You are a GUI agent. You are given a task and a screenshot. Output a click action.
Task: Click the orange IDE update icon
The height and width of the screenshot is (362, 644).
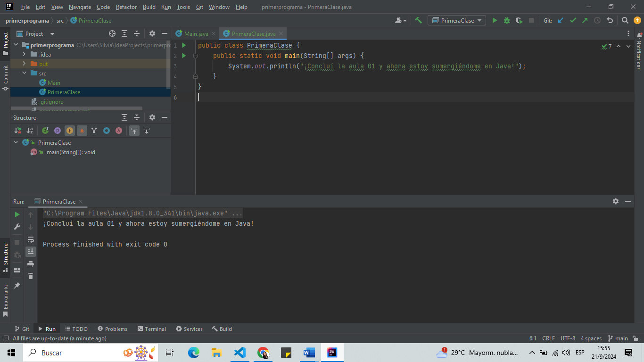tap(637, 20)
